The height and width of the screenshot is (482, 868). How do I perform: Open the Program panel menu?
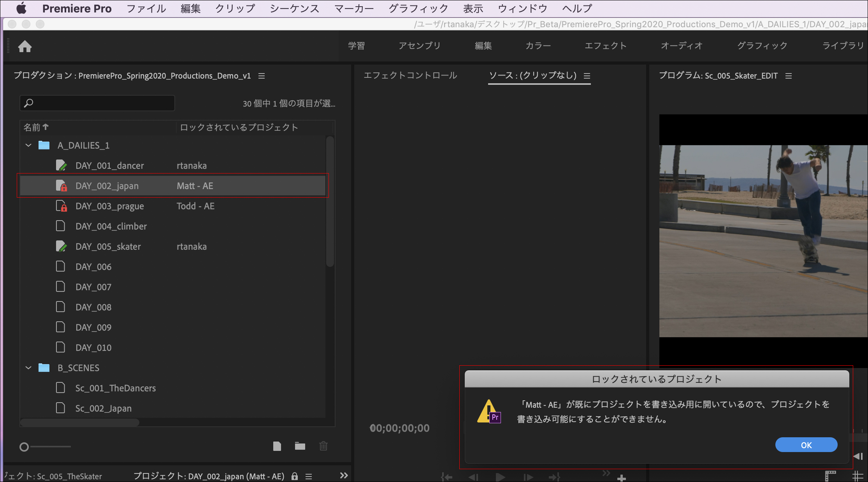click(x=789, y=76)
